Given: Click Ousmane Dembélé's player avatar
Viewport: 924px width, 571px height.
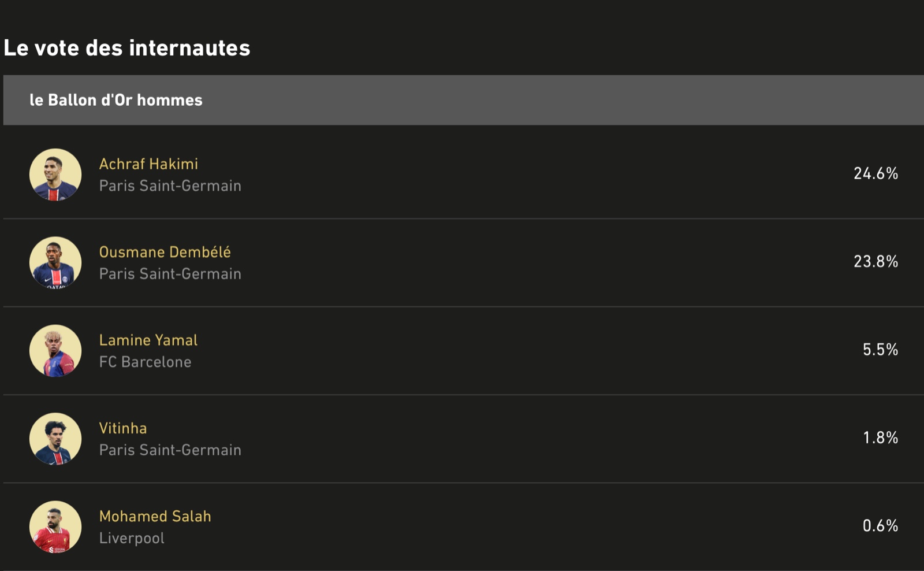Looking at the screenshot, I should (55, 262).
